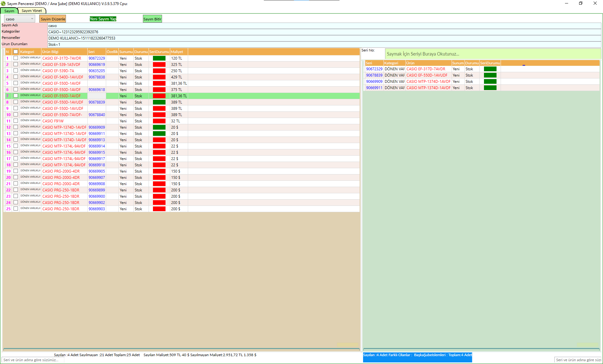Viewport: 603px width, 364px height.
Task: Click the Yeni Sayım Yap button
Action: pos(103,19)
